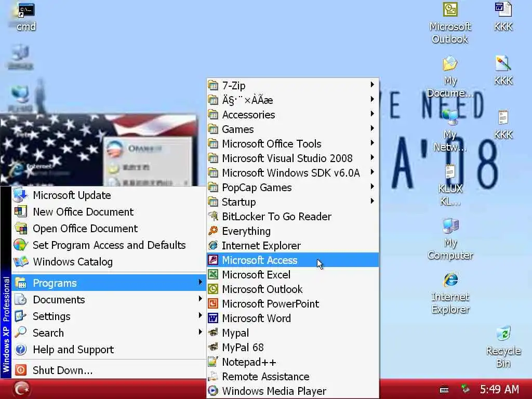532x399 pixels.
Task: Open the Internet Explorer desktop icon
Action: click(450, 280)
